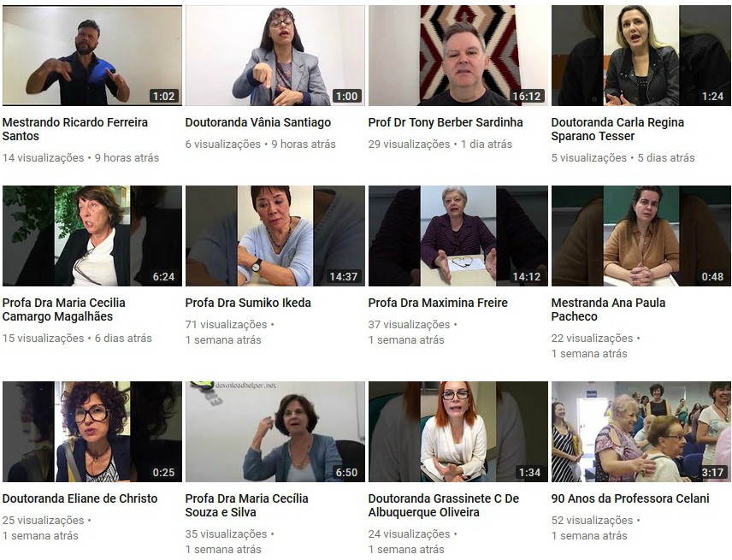Viewport: 732px width, 560px height.
Task: Open Profa Dra Sumiko Ikeda video thumbnail
Action: [275, 236]
